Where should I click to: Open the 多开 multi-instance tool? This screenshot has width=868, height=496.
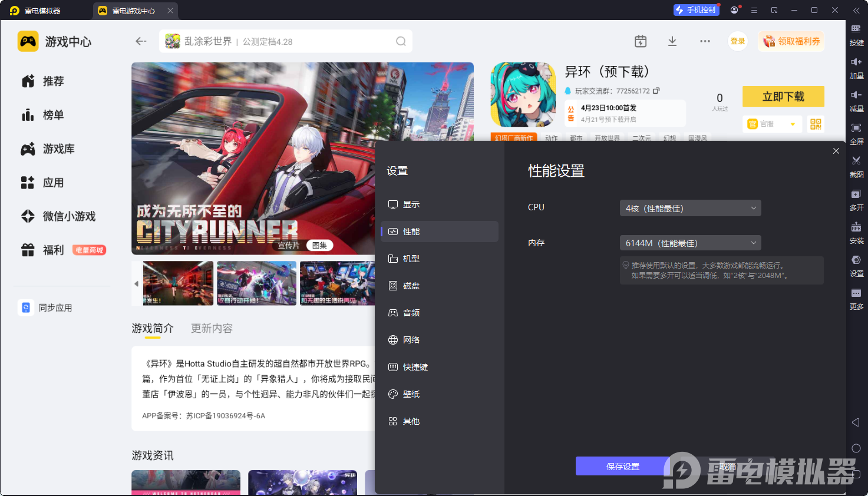856,200
